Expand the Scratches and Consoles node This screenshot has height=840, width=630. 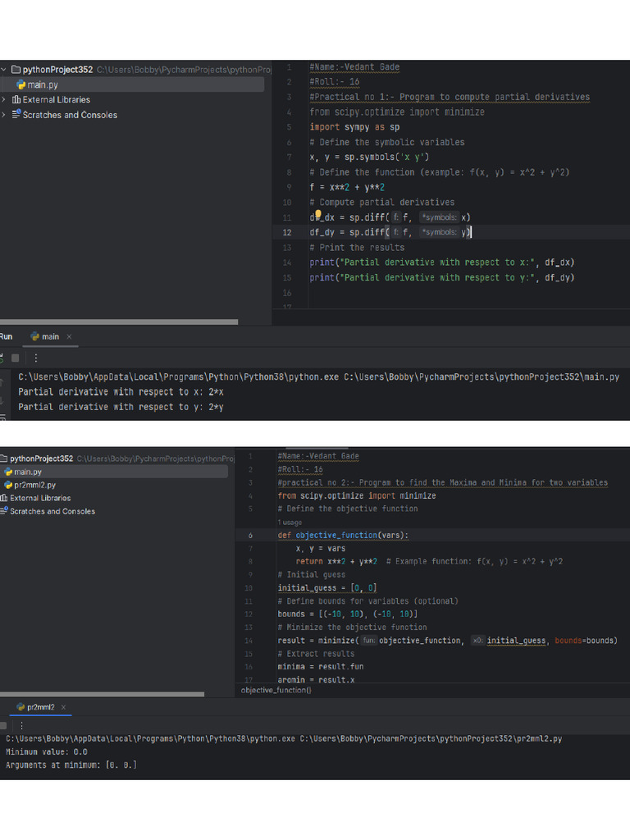[3, 115]
